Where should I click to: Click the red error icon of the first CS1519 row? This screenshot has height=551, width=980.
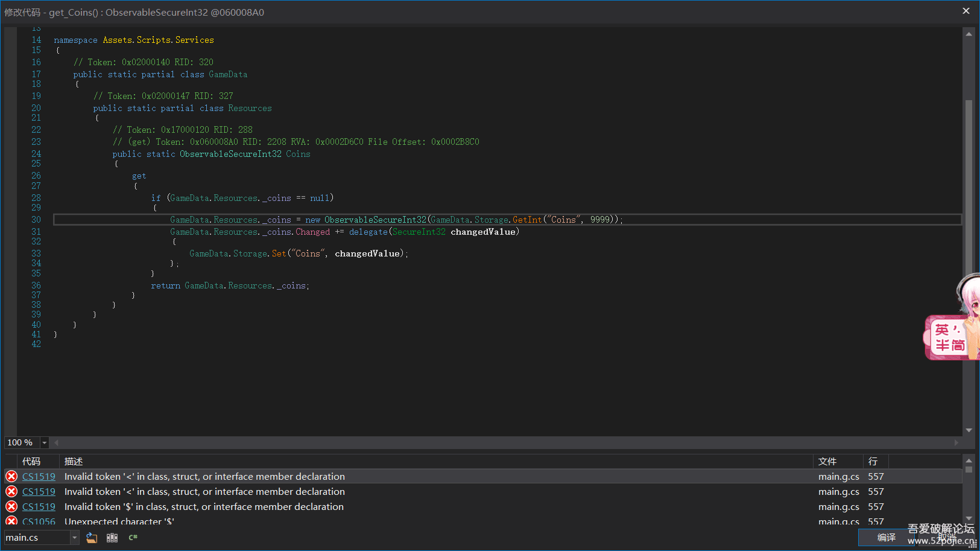[x=11, y=476]
